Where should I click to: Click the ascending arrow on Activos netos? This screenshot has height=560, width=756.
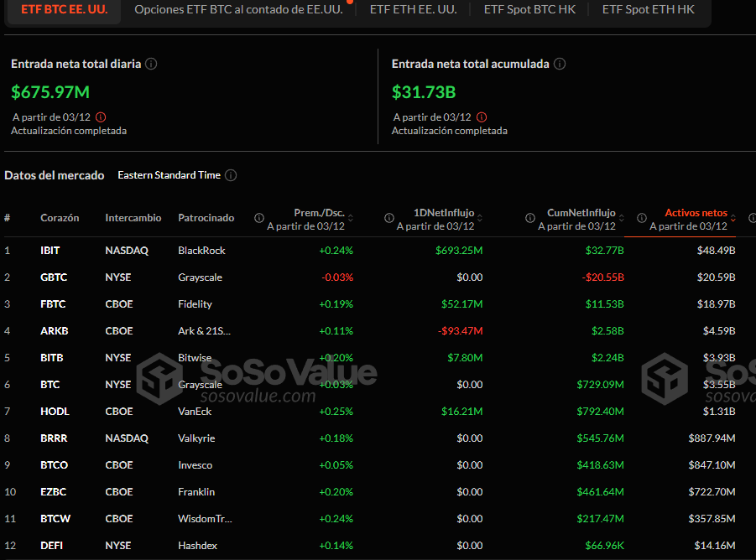click(x=733, y=215)
